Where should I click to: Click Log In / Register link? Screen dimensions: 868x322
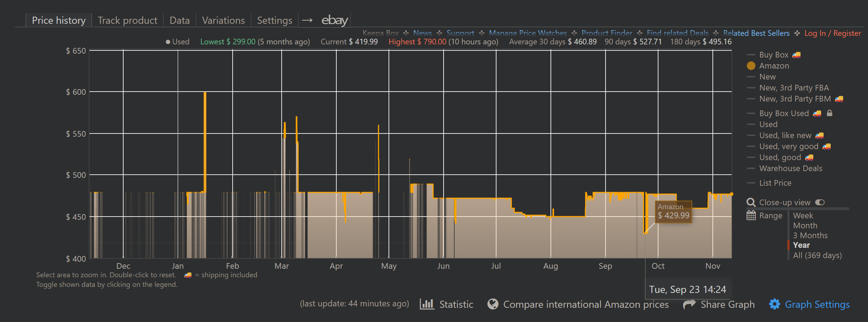pos(832,33)
